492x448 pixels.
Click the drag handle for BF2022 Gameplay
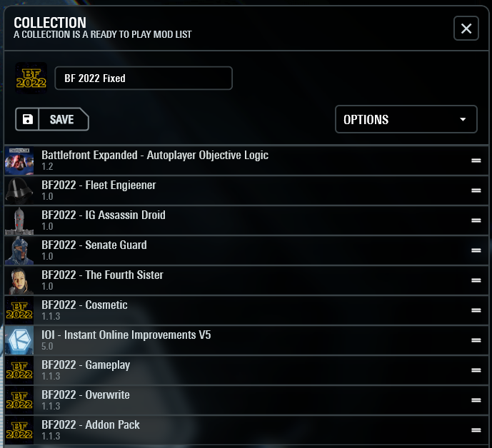476,370
